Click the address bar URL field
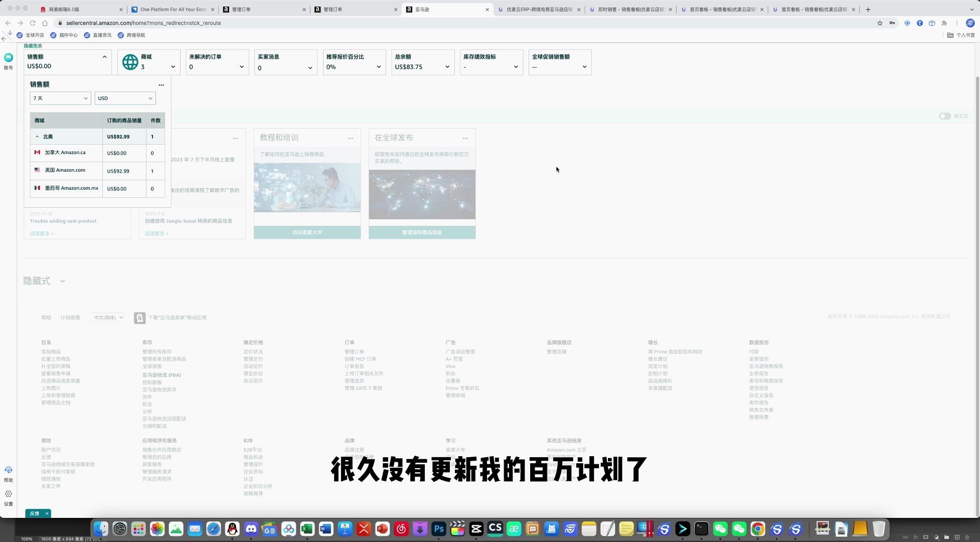The image size is (980, 542). point(466,23)
